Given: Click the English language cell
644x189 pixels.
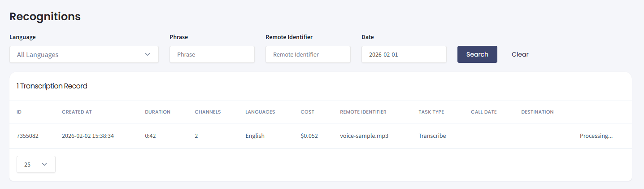Looking at the screenshot, I should (x=255, y=136).
